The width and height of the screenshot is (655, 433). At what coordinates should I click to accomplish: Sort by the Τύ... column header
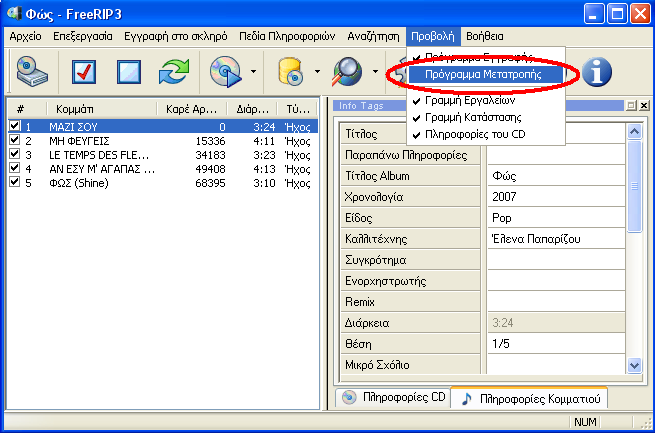tap(297, 109)
